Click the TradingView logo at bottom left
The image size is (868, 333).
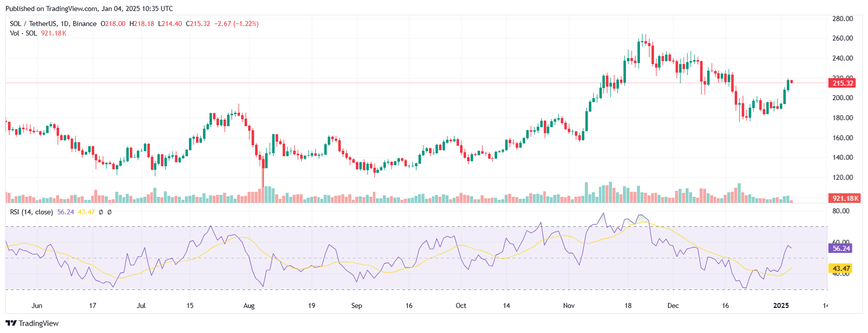32,323
